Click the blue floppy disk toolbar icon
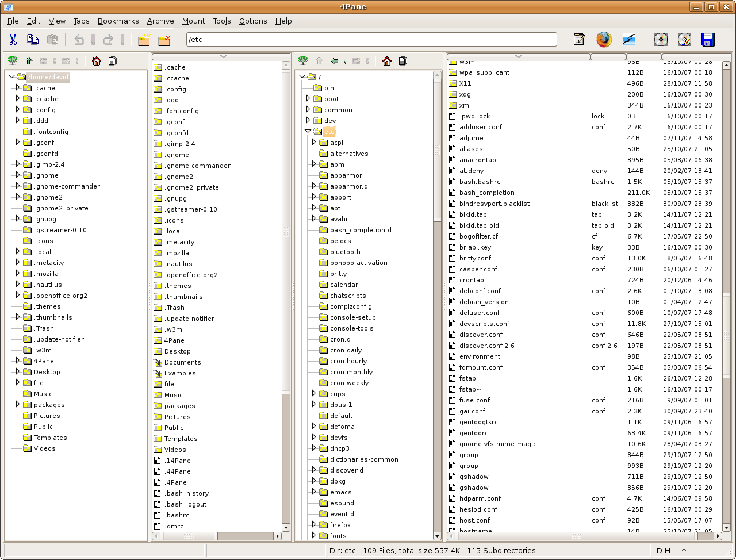 pyautogui.click(x=708, y=39)
